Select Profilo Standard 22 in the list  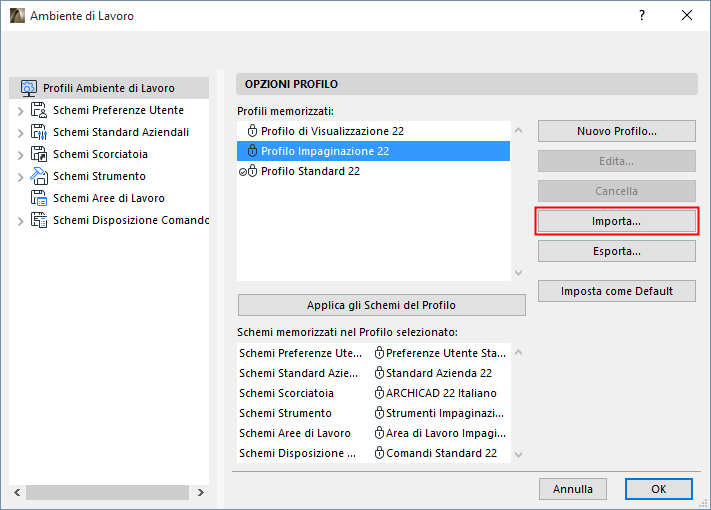(310, 171)
